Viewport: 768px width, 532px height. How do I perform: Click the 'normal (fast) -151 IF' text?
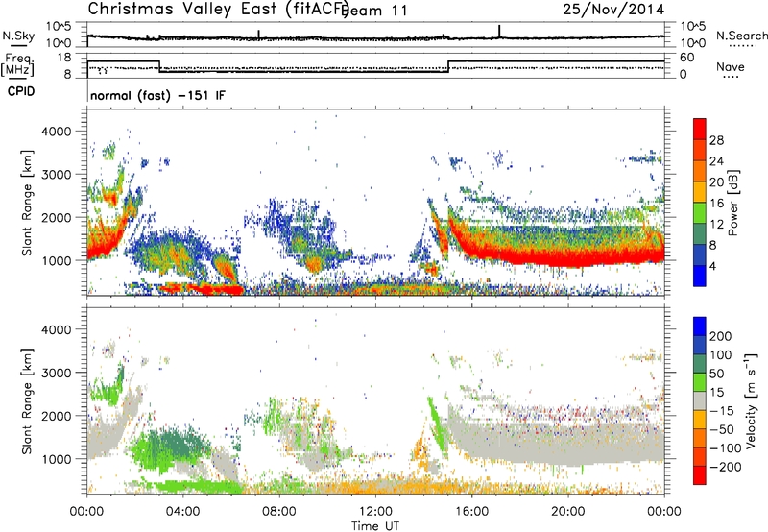point(157,95)
